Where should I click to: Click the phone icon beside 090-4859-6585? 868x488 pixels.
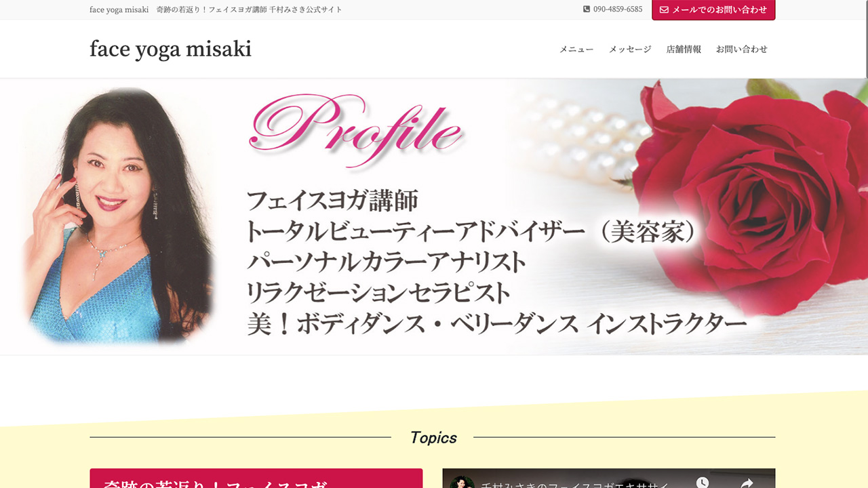[587, 9]
